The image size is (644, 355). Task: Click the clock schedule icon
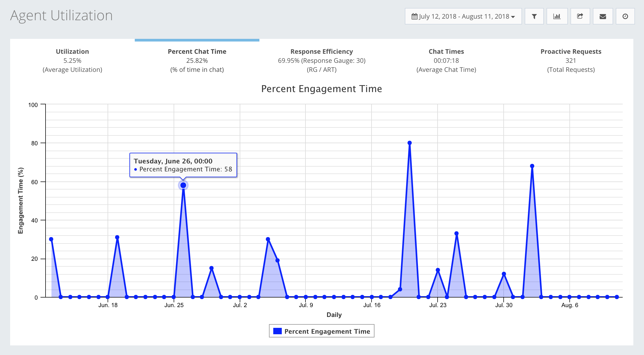coord(625,16)
